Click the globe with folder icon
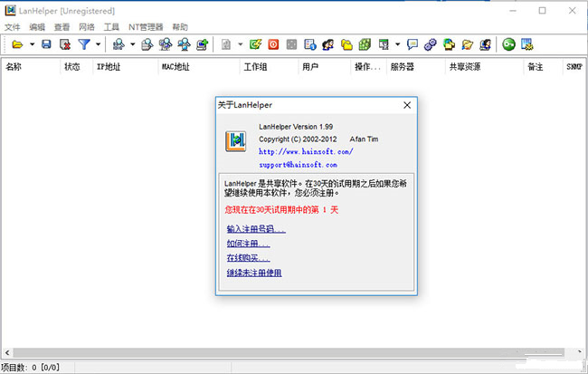This screenshot has width=588, height=374. pyautogui.click(x=449, y=44)
